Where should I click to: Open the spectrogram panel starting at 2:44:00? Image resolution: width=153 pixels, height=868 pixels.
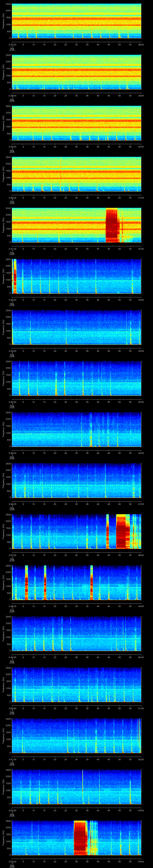(x=77, y=378)
